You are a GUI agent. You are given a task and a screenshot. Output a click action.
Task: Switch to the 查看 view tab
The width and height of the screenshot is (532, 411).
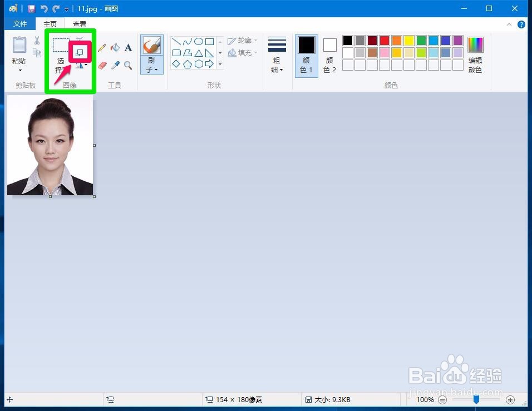pos(80,24)
